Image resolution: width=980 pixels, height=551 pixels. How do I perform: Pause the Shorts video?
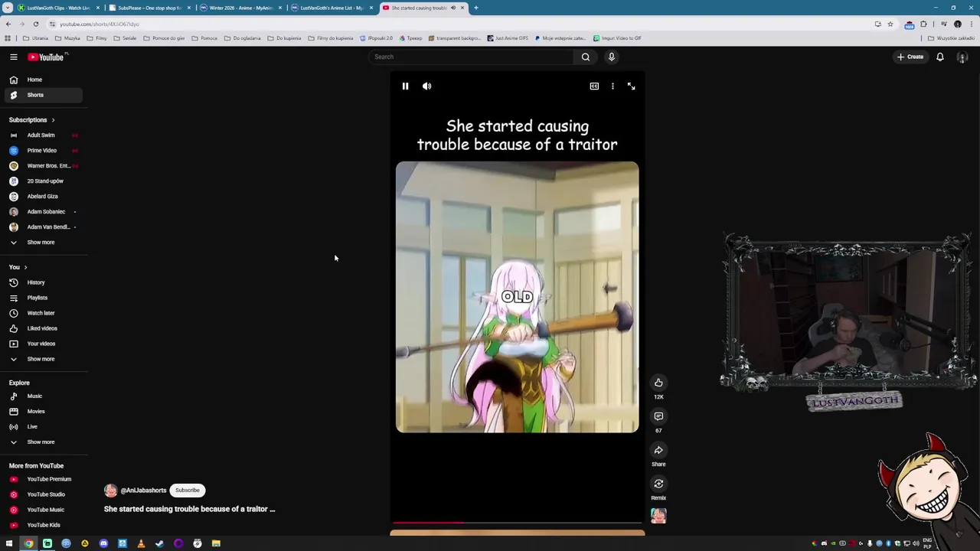[x=405, y=86]
